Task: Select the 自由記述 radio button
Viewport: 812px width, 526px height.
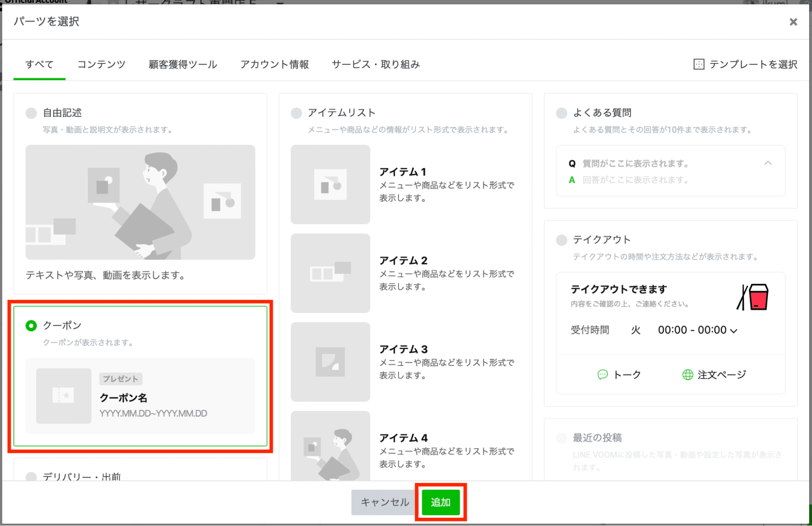Action: (31, 113)
